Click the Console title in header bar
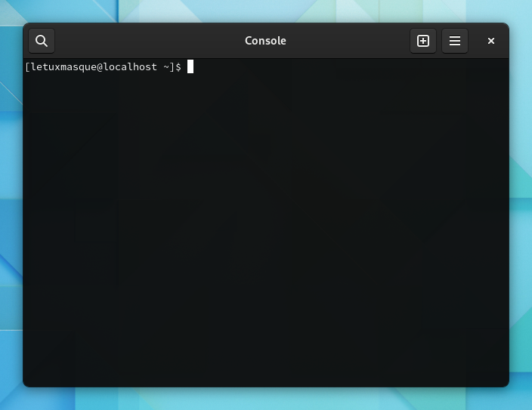Viewport: 532px width, 410px height. [265, 41]
